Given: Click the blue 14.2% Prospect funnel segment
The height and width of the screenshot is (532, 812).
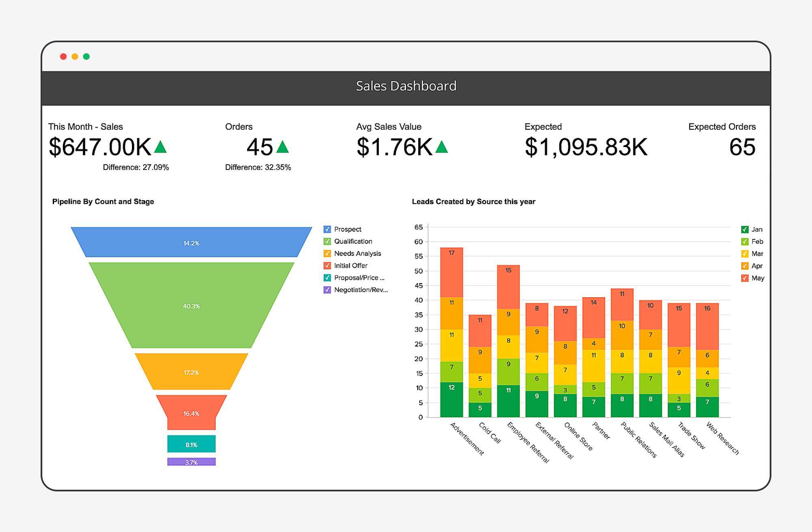Looking at the screenshot, I should click(191, 243).
